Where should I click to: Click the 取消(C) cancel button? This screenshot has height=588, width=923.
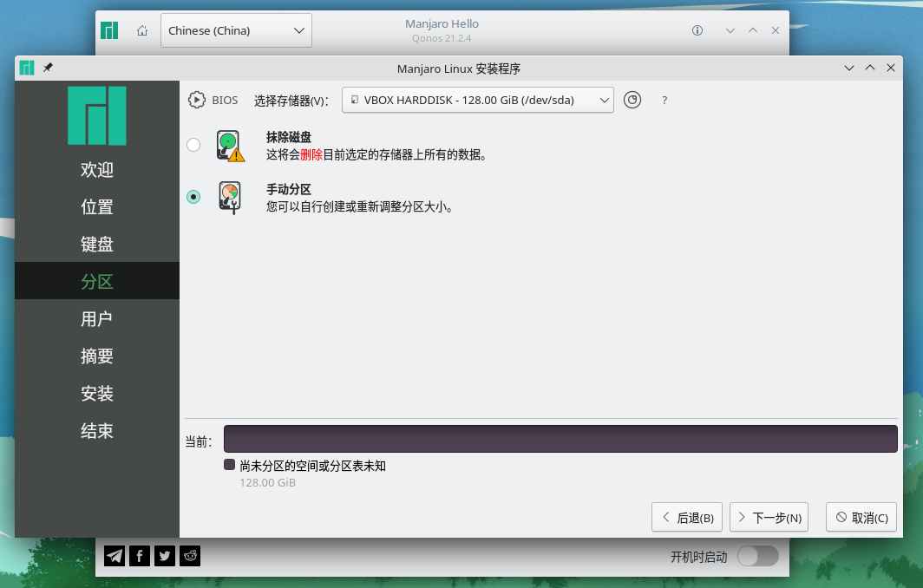pos(861,518)
